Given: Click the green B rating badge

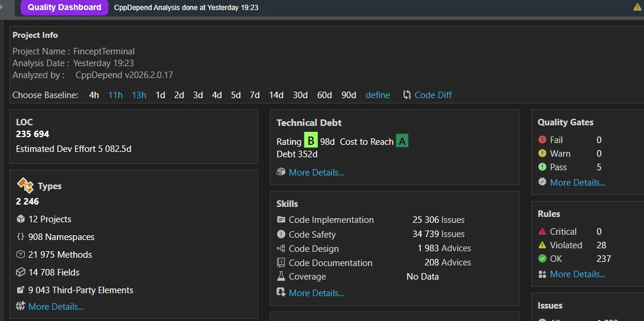Looking at the screenshot, I should (x=311, y=141).
